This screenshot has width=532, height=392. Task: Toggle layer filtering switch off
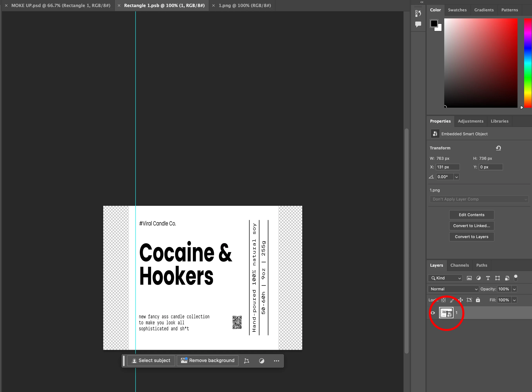click(x=516, y=278)
